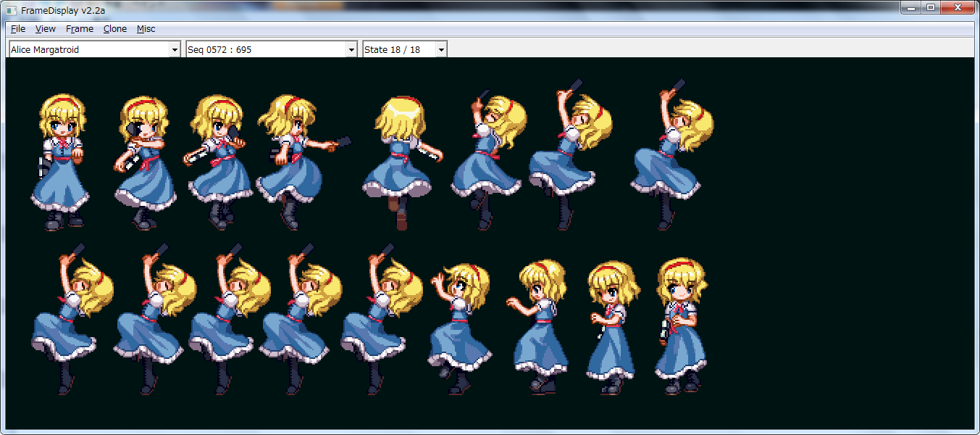Click the last sprite in the top row
The width and height of the screenshot is (980, 435).
coord(671,159)
